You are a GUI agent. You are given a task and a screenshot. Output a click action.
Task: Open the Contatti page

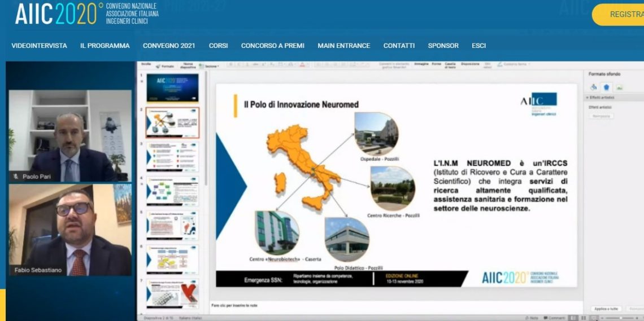[399, 46]
